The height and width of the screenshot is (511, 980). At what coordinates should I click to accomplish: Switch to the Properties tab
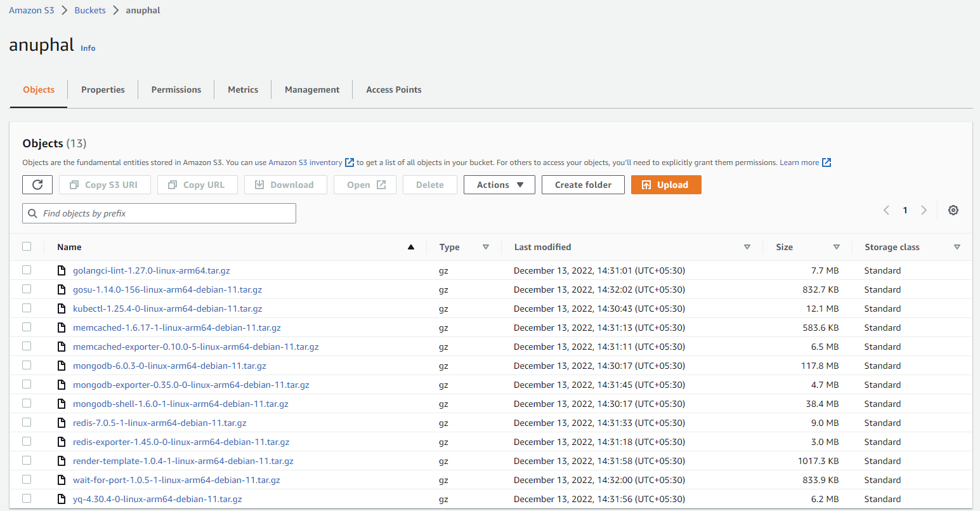(103, 90)
